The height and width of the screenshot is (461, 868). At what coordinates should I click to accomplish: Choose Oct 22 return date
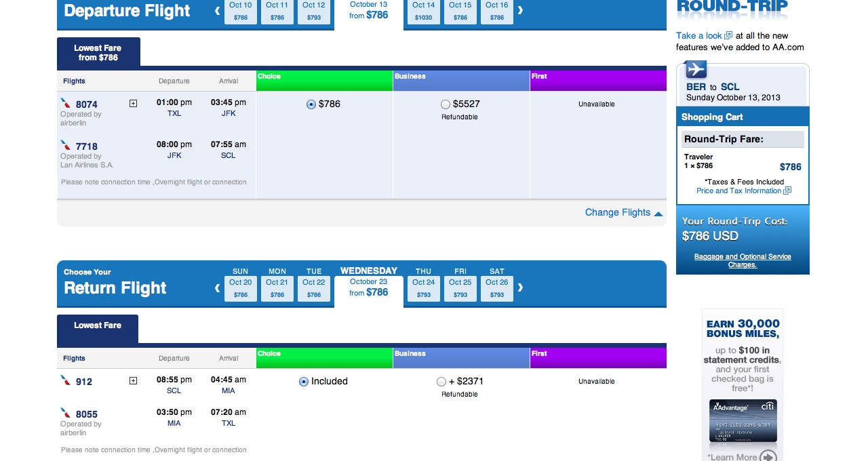click(314, 288)
